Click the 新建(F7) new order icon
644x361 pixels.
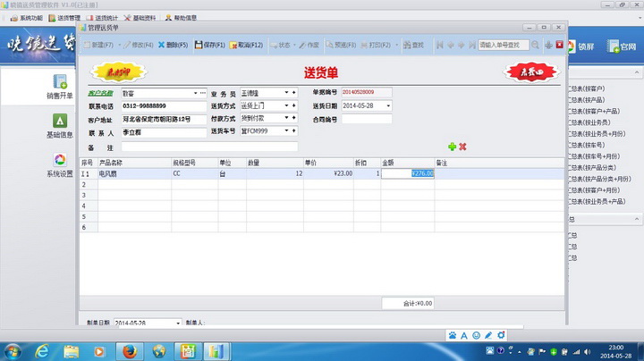(x=87, y=45)
